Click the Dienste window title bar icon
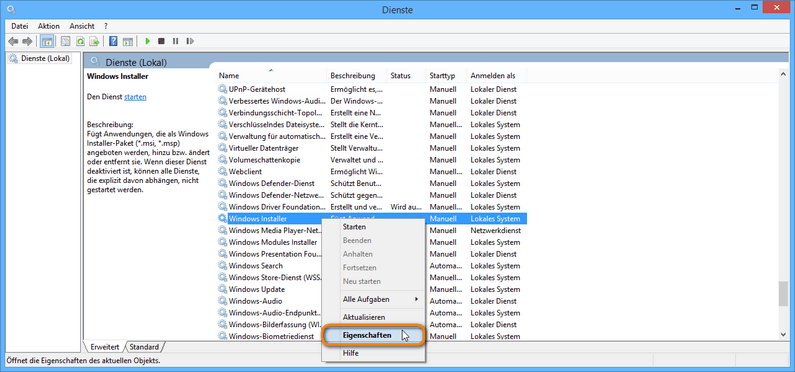The height and width of the screenshot is (372, 795). coord(12,9)
